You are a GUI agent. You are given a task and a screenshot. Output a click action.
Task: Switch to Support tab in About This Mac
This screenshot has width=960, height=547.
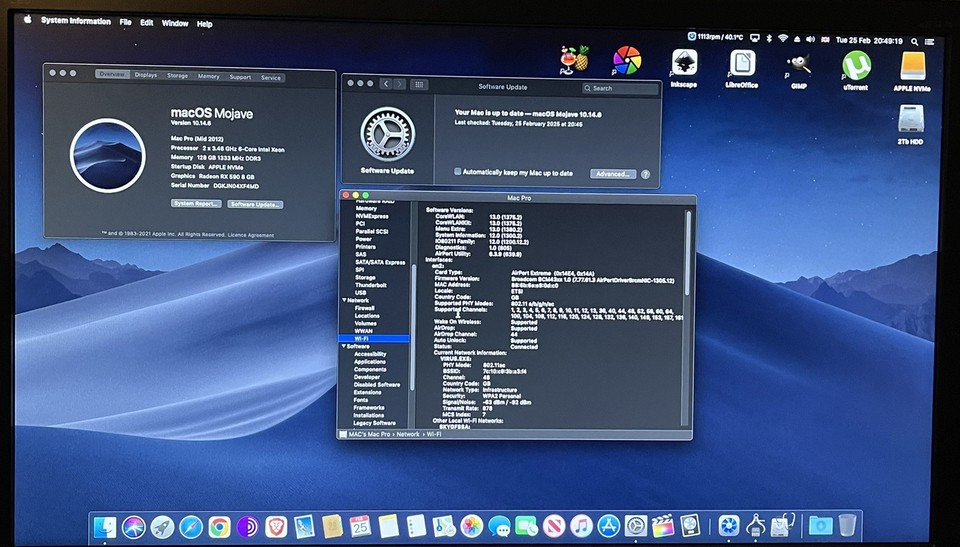pyautogui.click(x=240, y=77)
